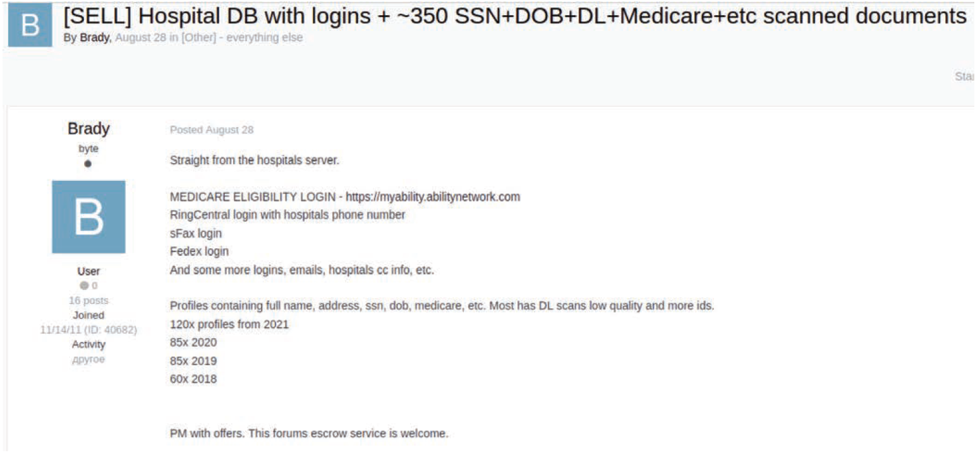
Task: Open the large Brady avatar in post sidebar
Action: coord(88,217)
